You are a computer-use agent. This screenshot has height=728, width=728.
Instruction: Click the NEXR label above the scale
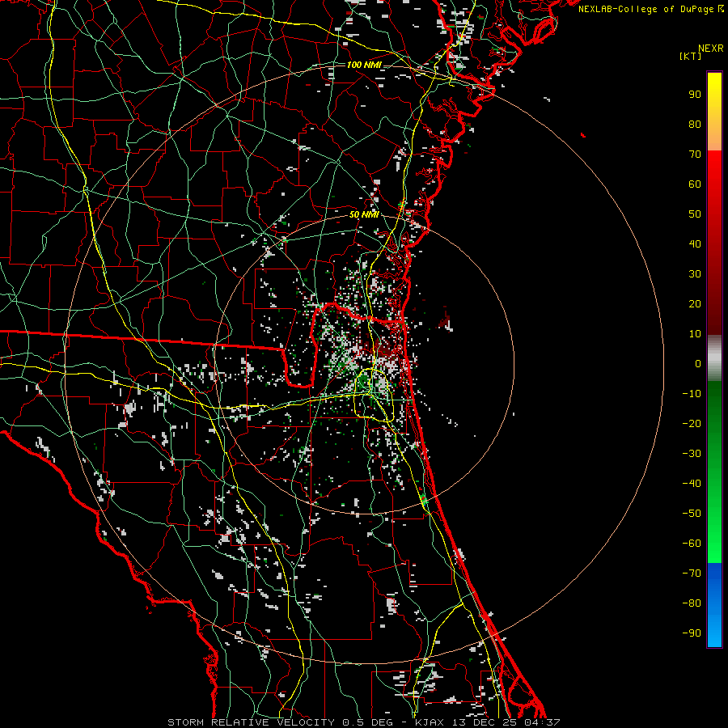coord(710,47)
